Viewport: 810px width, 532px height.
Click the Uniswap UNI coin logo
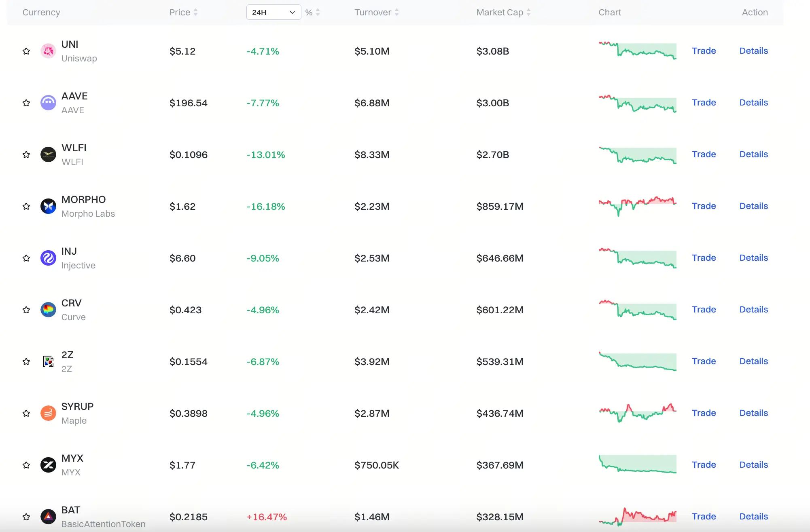pos(48,51)
